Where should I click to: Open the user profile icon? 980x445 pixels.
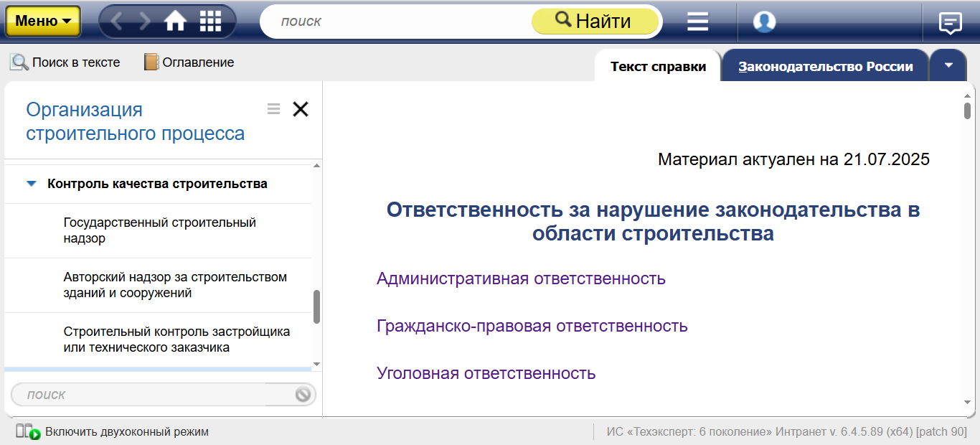coord(765,22)
